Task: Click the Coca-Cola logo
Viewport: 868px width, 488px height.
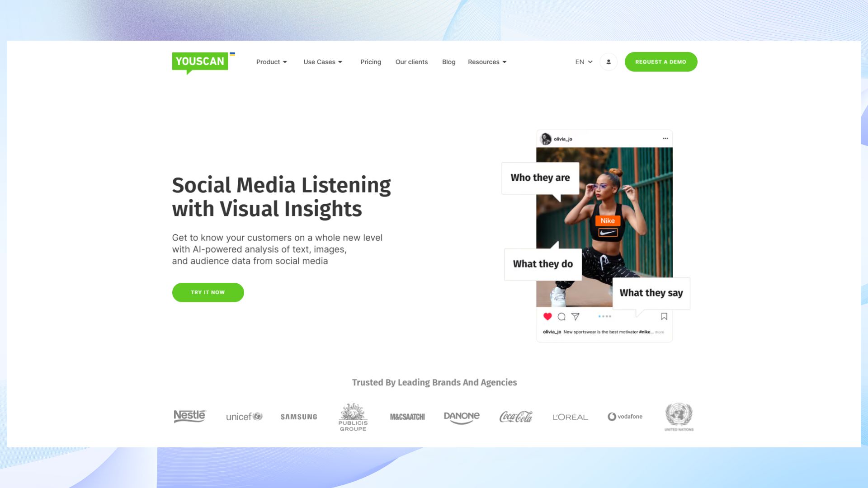Action: click(515, 417)
